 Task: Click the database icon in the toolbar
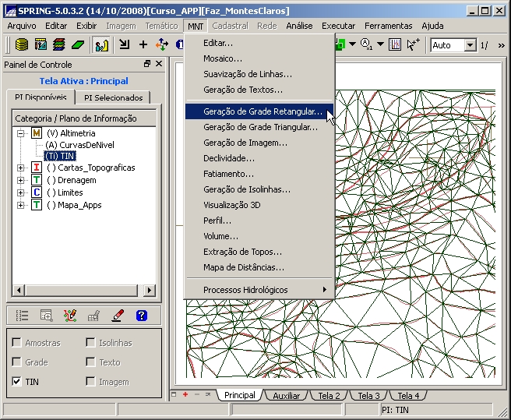coord(22,45)
